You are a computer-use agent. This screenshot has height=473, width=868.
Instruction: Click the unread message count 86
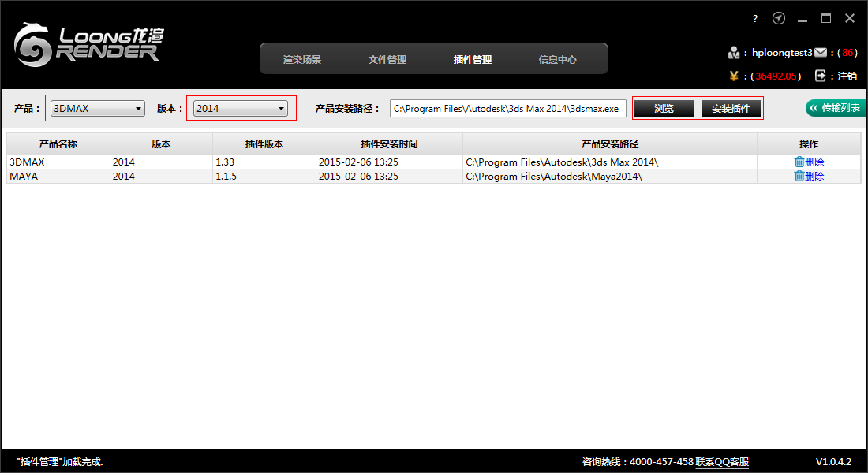coord(847,53)
